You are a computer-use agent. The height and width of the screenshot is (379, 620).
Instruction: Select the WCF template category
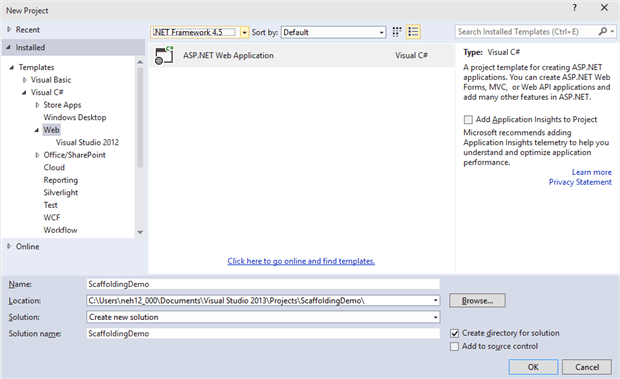point(52,218)
